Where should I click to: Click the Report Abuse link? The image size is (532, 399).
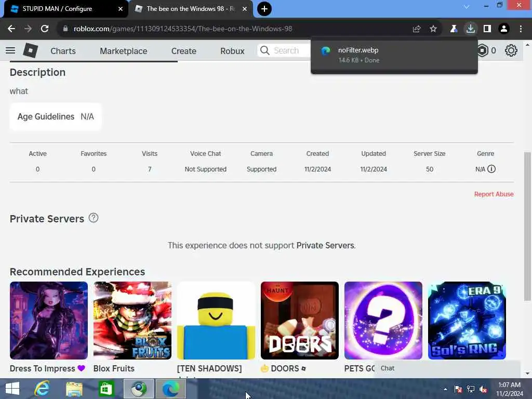coord(494,194)
